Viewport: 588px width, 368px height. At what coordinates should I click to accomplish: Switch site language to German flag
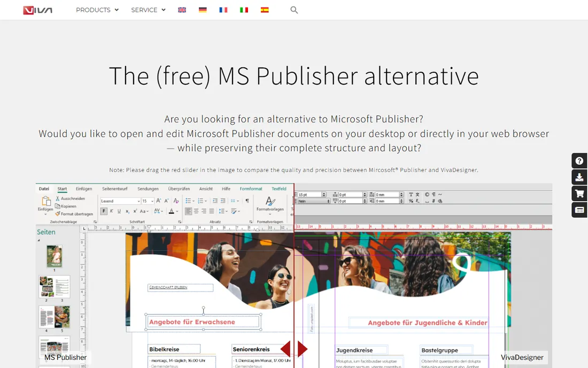tap(203, 10)
